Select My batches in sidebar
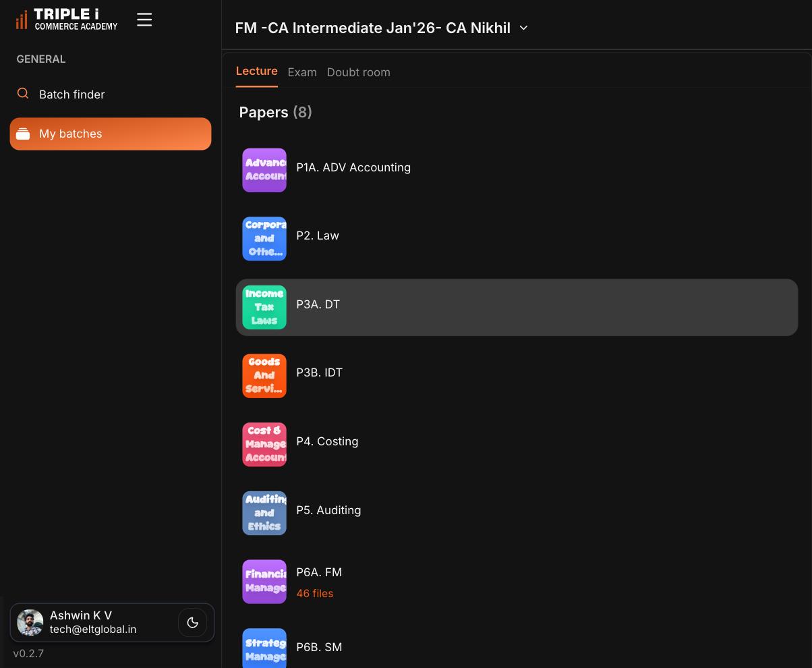 click(111, 134)
